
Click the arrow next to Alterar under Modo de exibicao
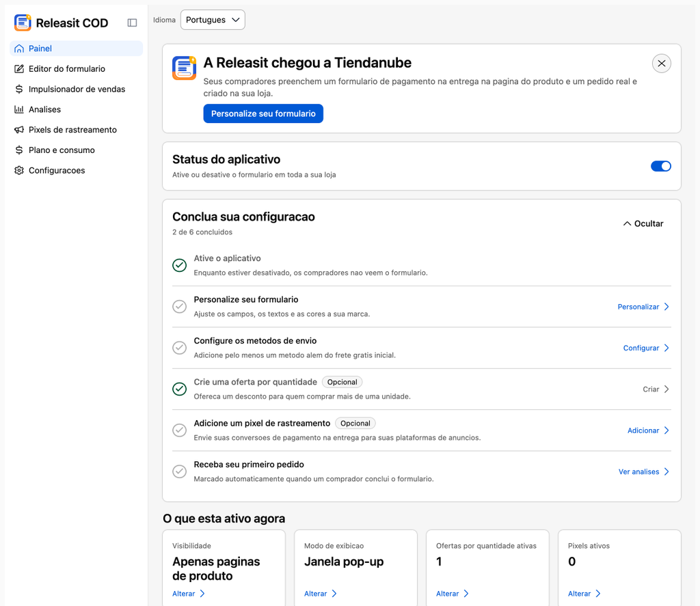pos(334,594)
